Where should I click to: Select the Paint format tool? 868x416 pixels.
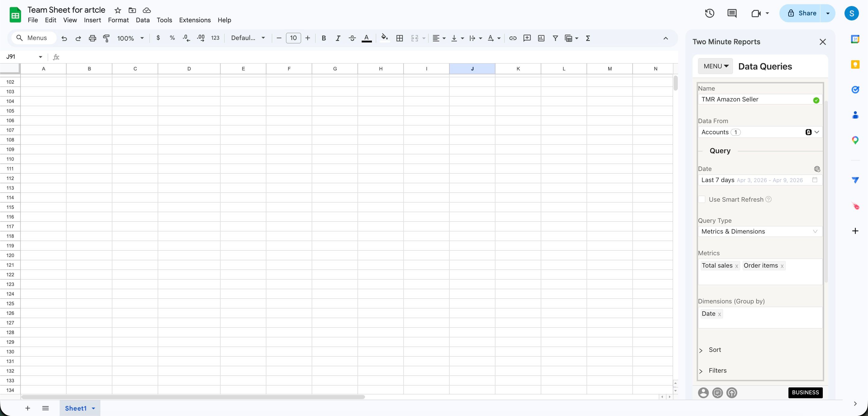click(106, 38)
